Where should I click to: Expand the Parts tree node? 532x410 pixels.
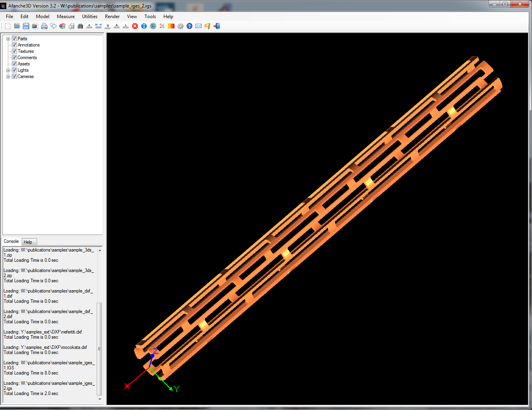[x=8, y=39]
